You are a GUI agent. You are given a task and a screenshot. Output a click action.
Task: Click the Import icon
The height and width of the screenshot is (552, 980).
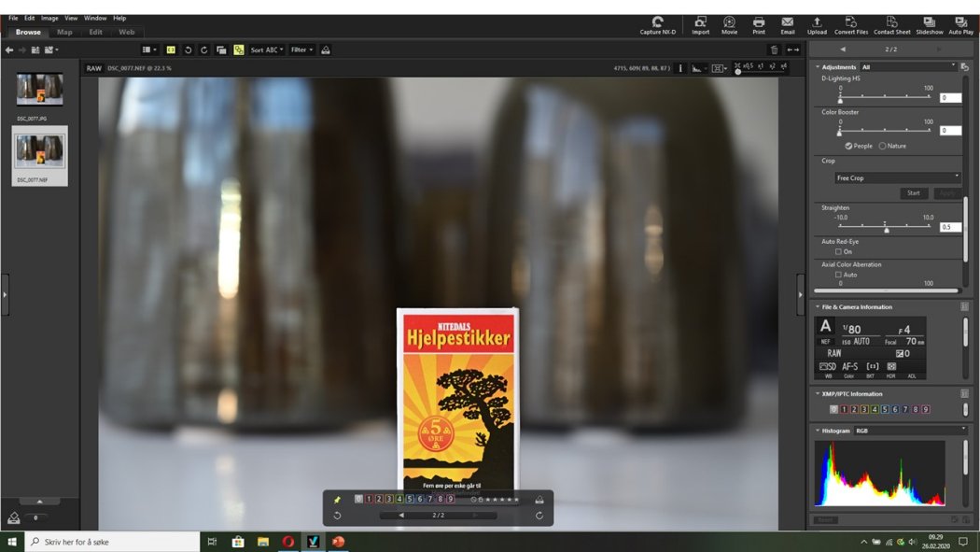(700, 24)
